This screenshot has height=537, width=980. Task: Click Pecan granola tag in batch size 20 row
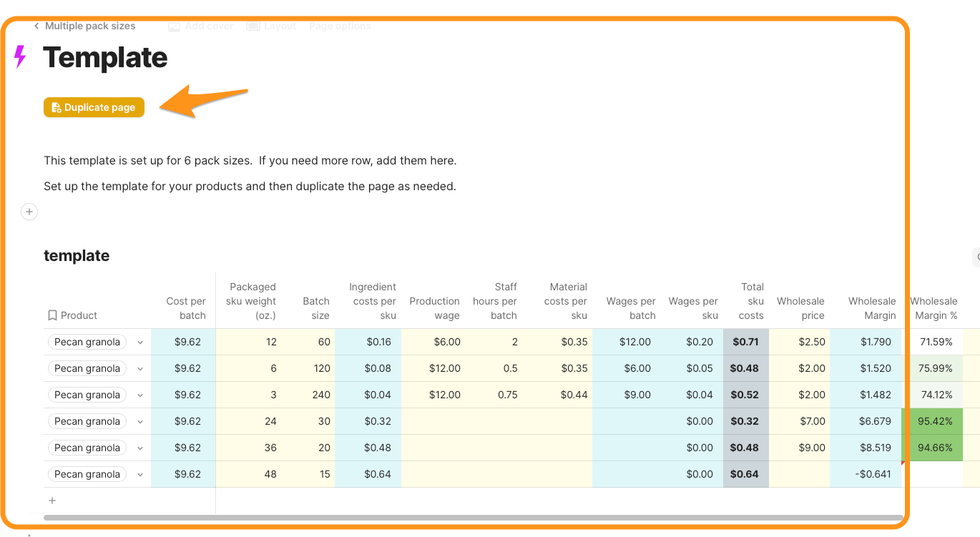click(x=87, y=448)
